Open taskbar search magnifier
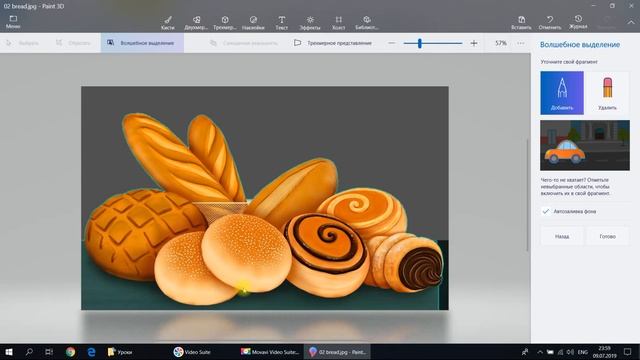Viewport: 640px width, 360px height. pos(29,352)
